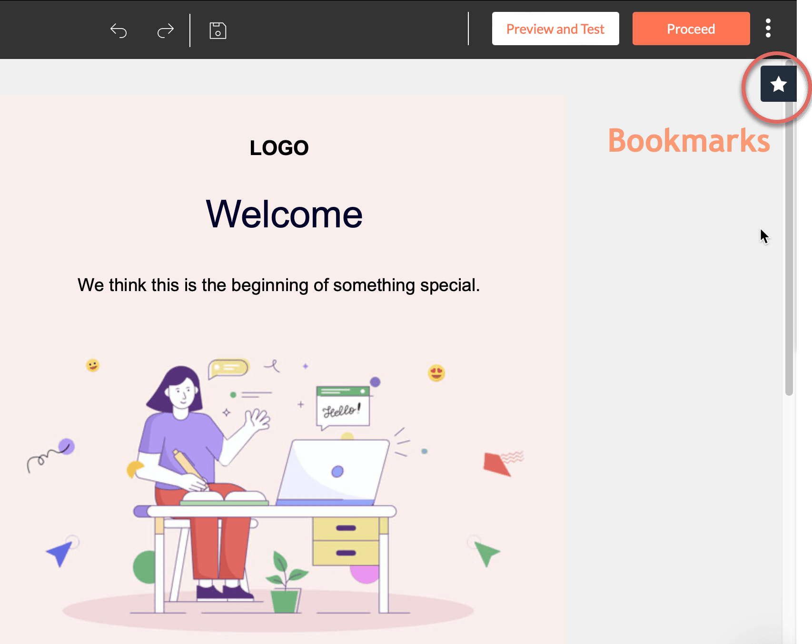
Task: Save the template with the disk icon
Action: click(x=218, y=30)
